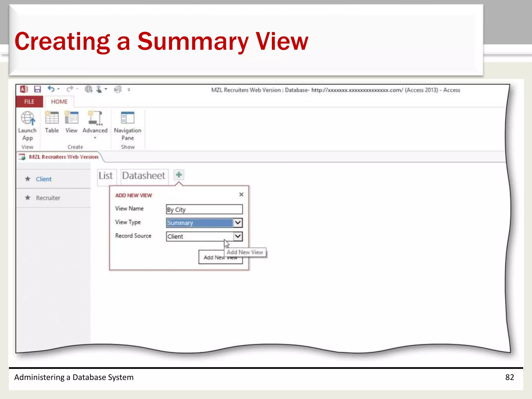Screen dimensions: 532x399
Task: Click the Redo arrow icon
Action: click(69, 89)
